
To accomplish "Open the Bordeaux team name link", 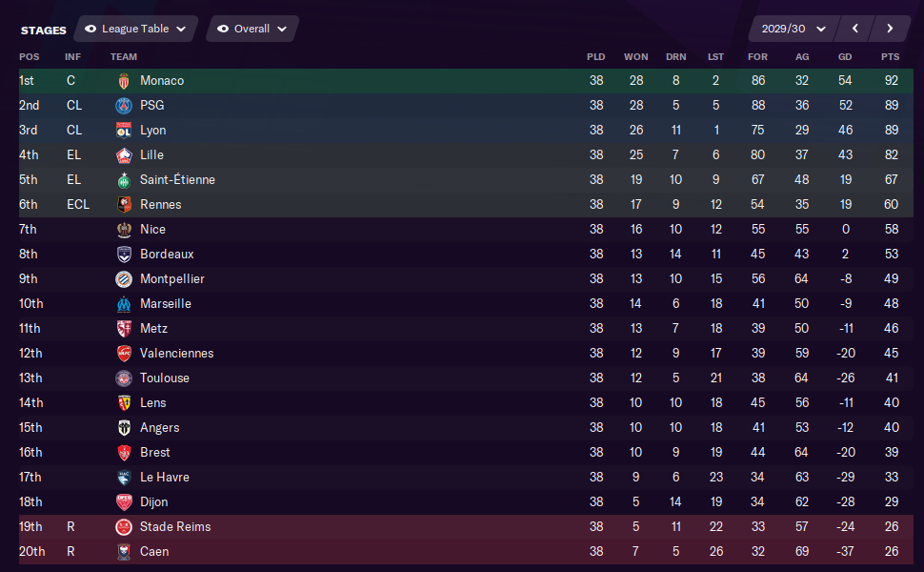I will point(167,255).
